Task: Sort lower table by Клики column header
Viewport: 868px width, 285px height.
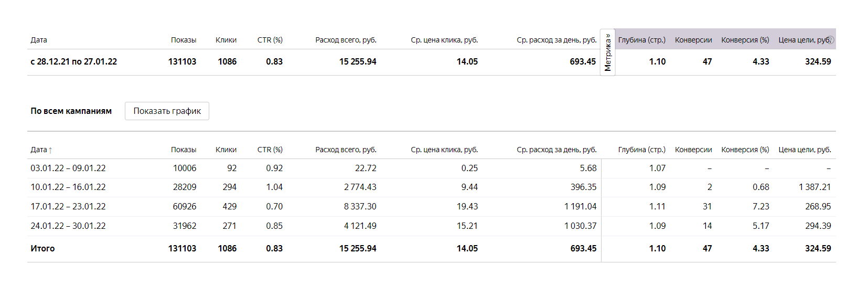Action: pos(226,150)
